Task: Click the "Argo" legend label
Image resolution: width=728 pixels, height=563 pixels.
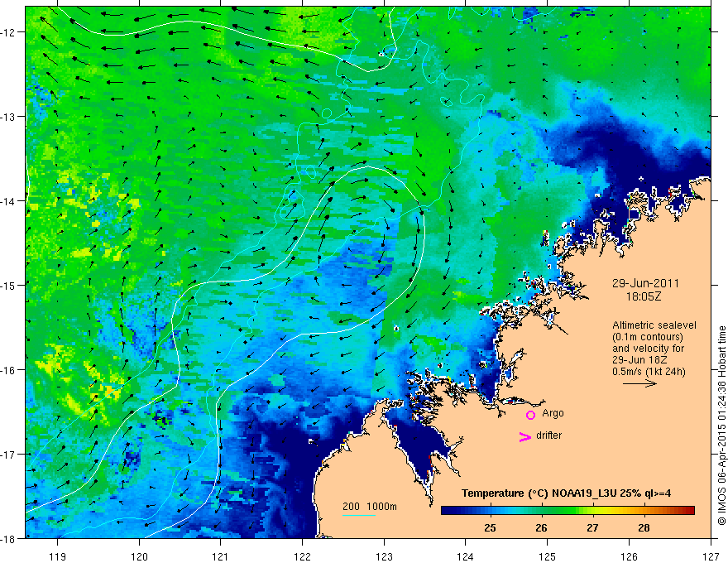Action: (x=553, y=413)
